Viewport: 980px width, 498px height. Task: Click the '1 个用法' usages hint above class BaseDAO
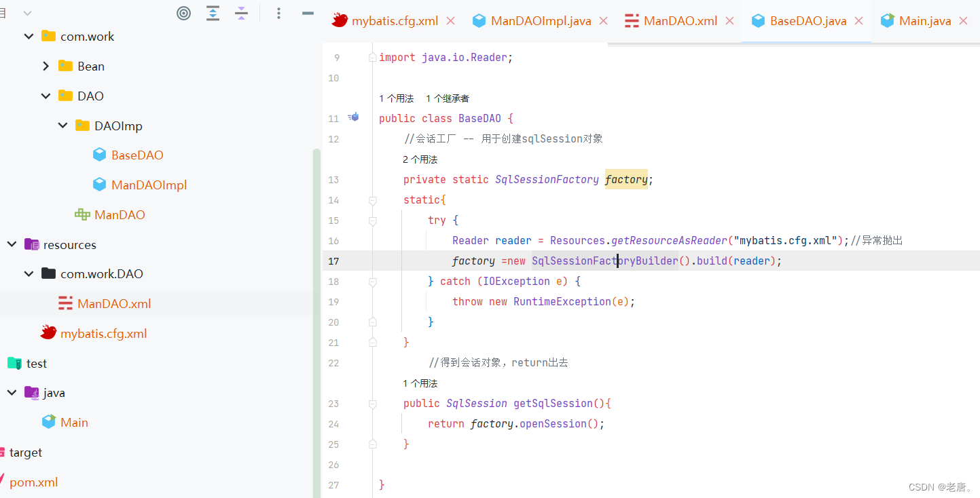[x=396, y=99]
